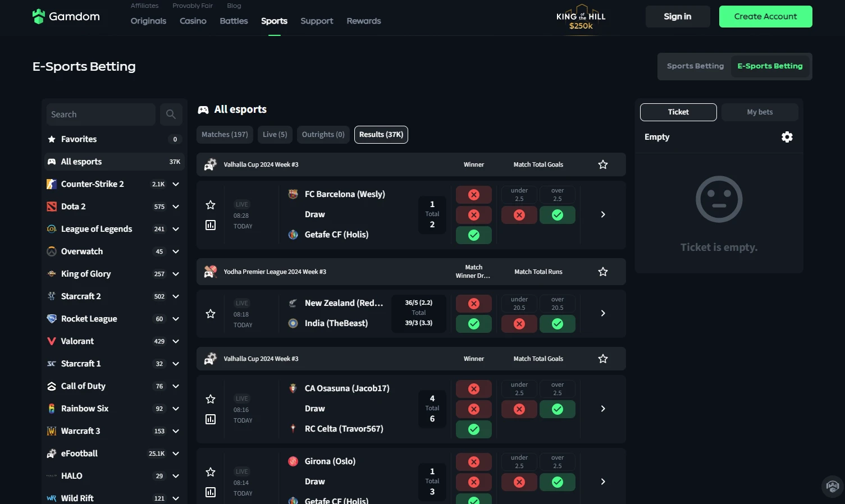Open the Provably Fair link
The height and width of the screenshot is (504, 845).
pyautogui.click(x=193, y=6)
